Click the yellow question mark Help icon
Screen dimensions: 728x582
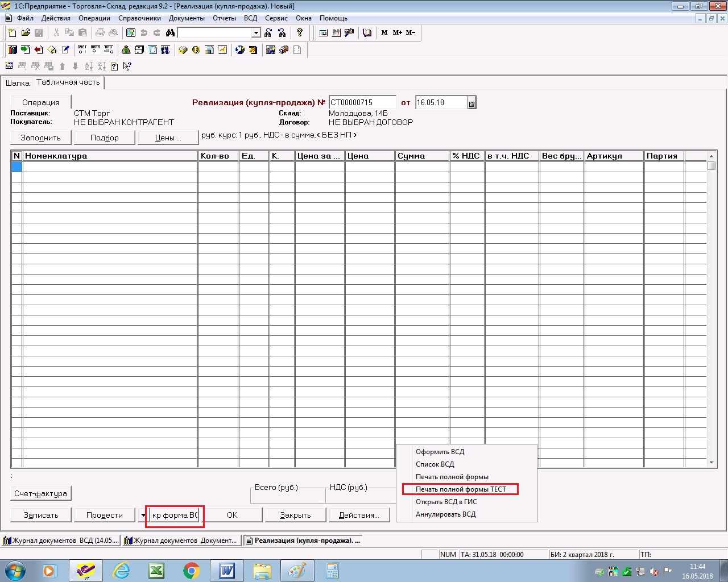click(300, 32)
